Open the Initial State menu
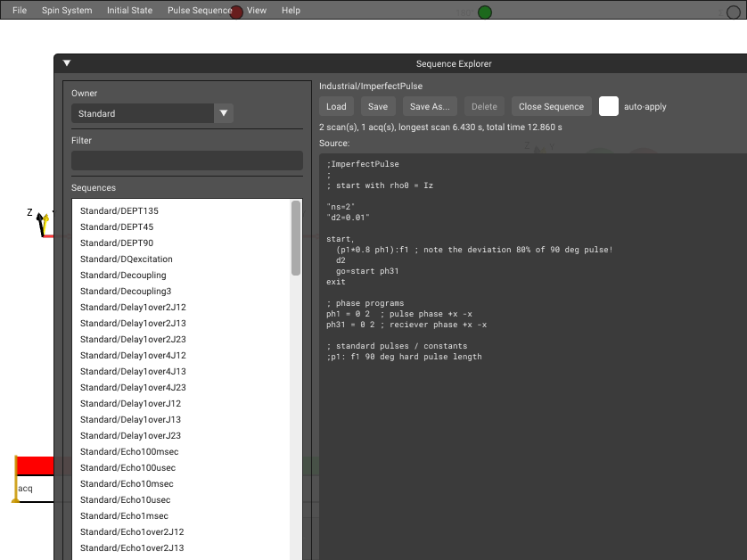The height and width of the screenshot is (560, 747). click(x=129, y=10)
